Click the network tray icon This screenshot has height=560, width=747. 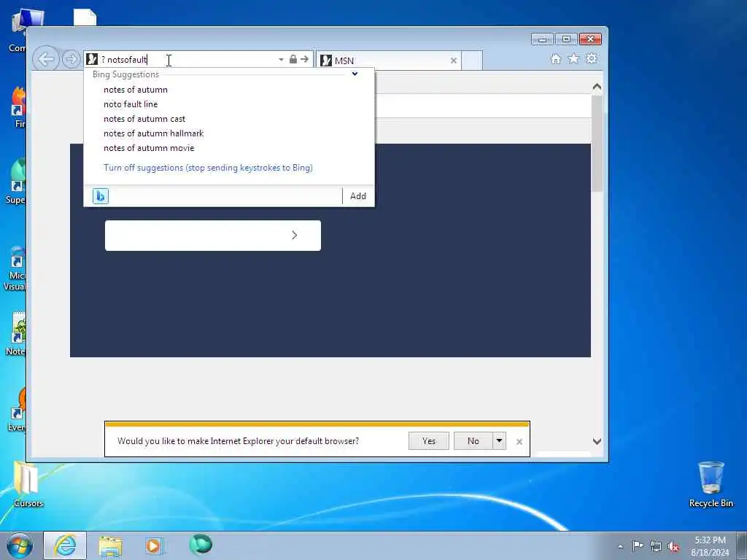pos(656,547)
